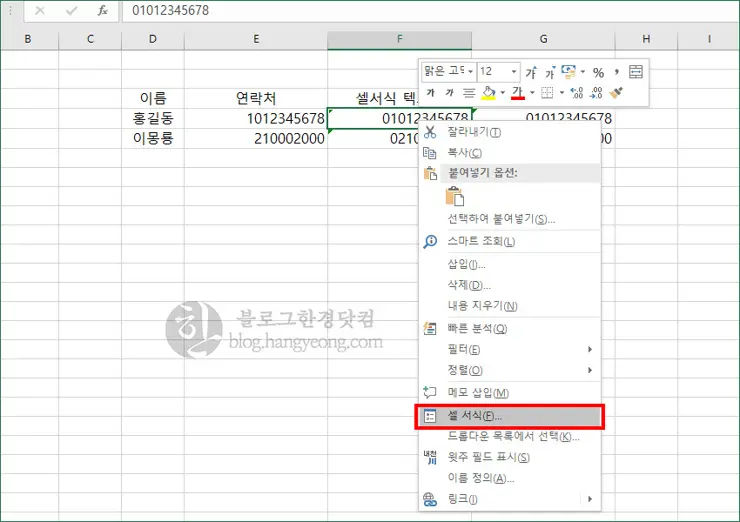Increase font size in mini toolbar
Viewport: 740px width, 522px height.
click(531, 72)
